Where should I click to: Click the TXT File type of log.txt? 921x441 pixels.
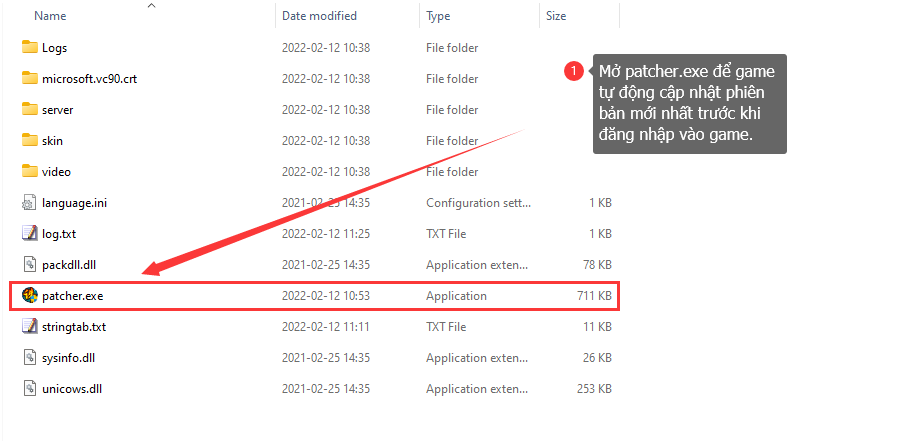pyautogui.click(x=446, y=234)
